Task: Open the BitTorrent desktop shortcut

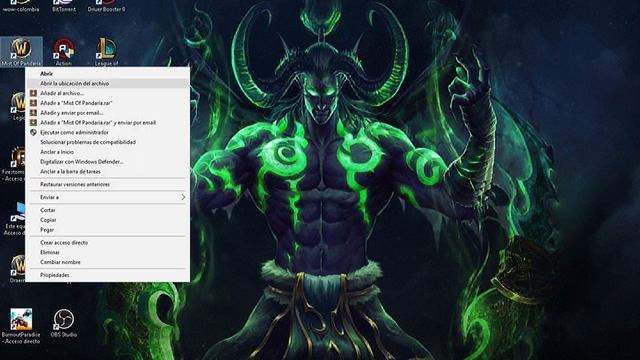Action: point(64,6)
